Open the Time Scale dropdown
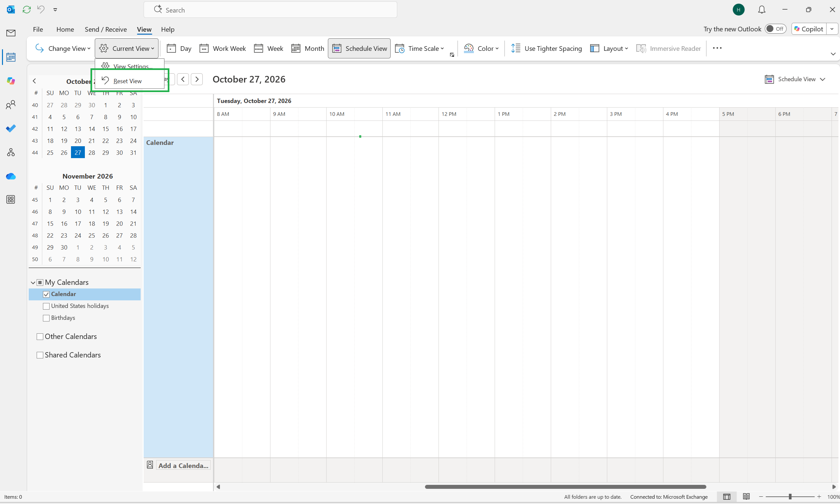Viewport: 840px width, 504px height. click(x=420, y=49)
